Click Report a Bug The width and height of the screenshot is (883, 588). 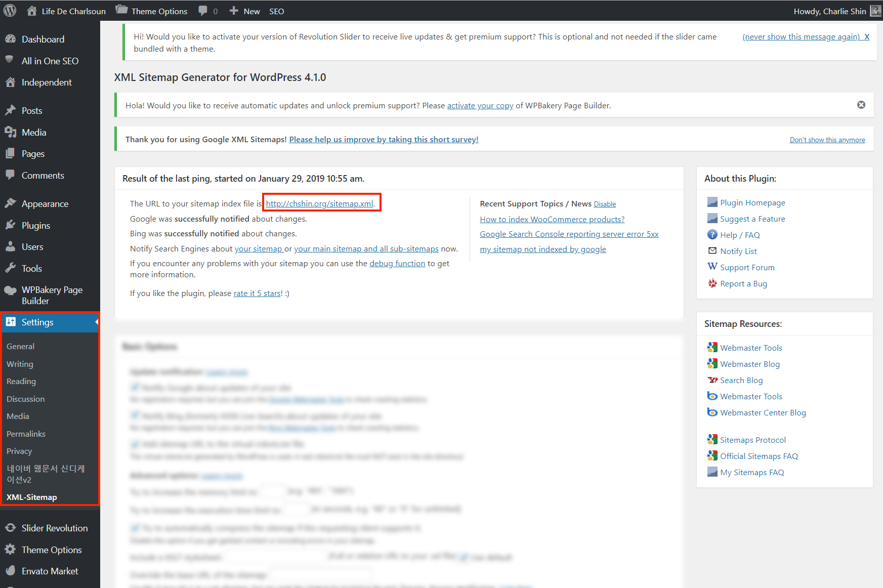coord(743,283)
